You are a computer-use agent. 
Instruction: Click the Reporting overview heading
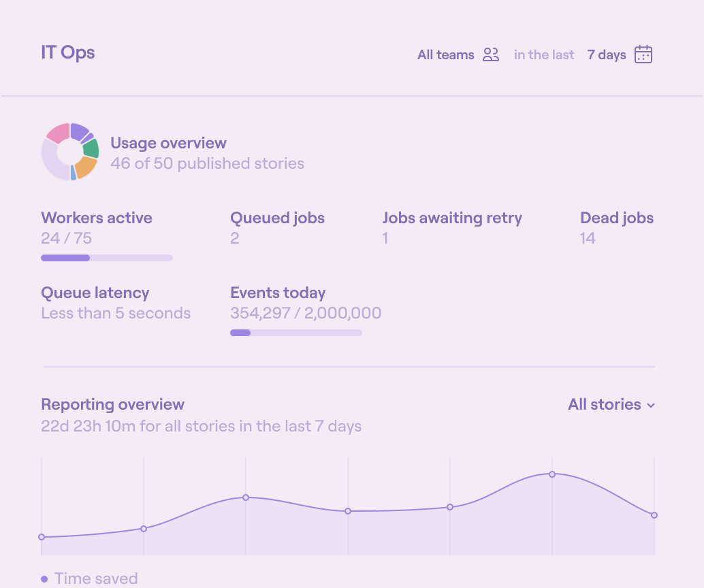pyautogui.click(x=112, y=404)
